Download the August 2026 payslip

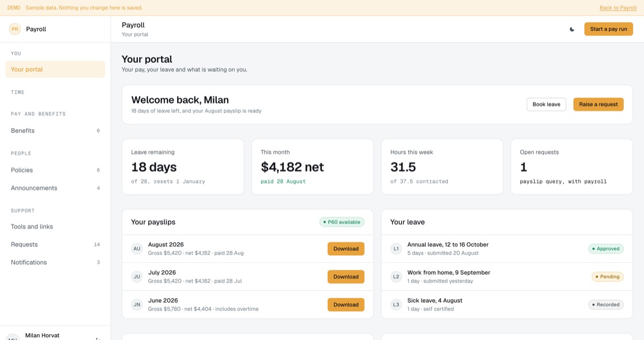click(x=346, y=249)
